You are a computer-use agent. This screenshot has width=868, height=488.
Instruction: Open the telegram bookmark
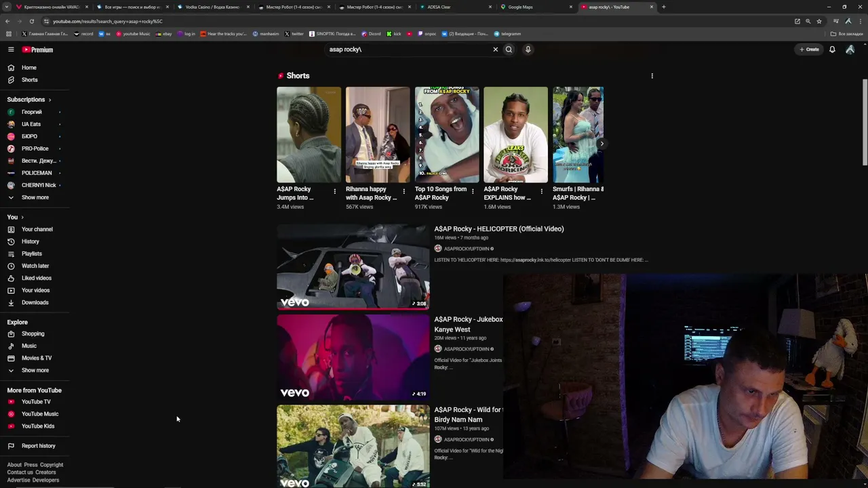tap(508, 34)
